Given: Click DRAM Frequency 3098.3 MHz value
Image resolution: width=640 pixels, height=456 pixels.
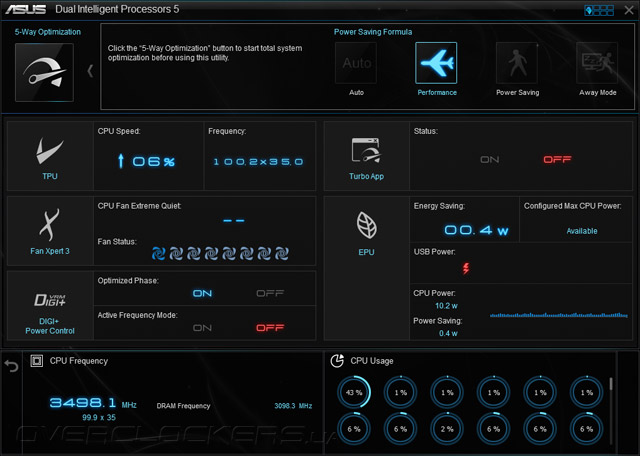Looking at the screenshot, I should tap(293, 406).
